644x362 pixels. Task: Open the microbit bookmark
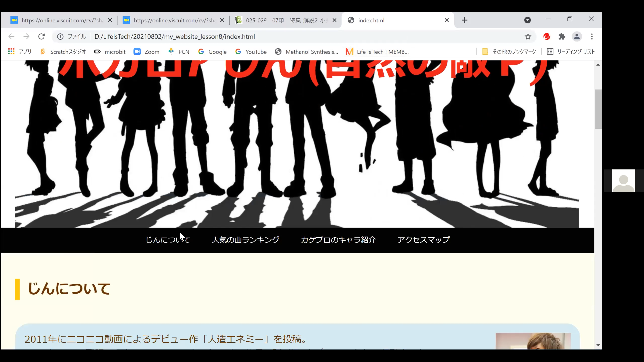(110, 52)
